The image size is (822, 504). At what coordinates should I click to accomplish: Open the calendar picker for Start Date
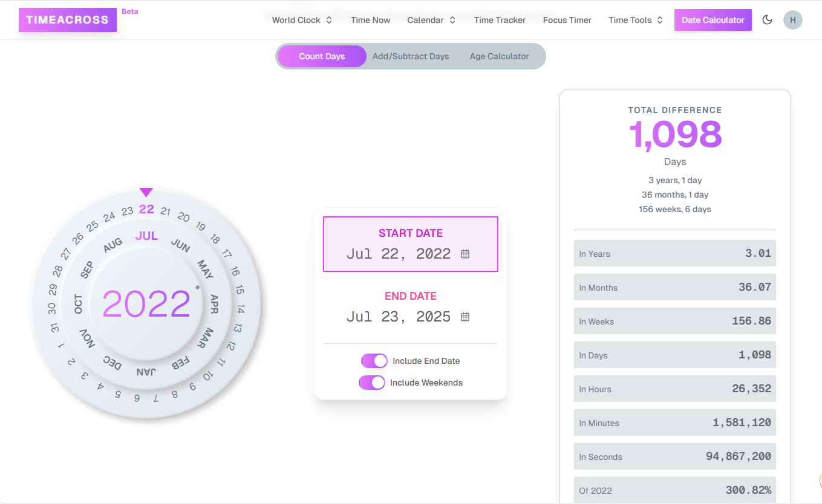465,254
